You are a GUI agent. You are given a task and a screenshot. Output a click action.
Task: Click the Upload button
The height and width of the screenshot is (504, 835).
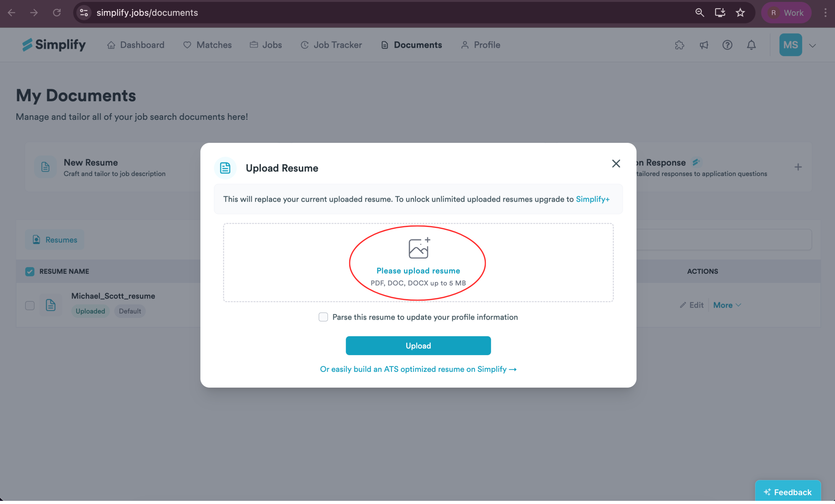(x=418, y=346)
